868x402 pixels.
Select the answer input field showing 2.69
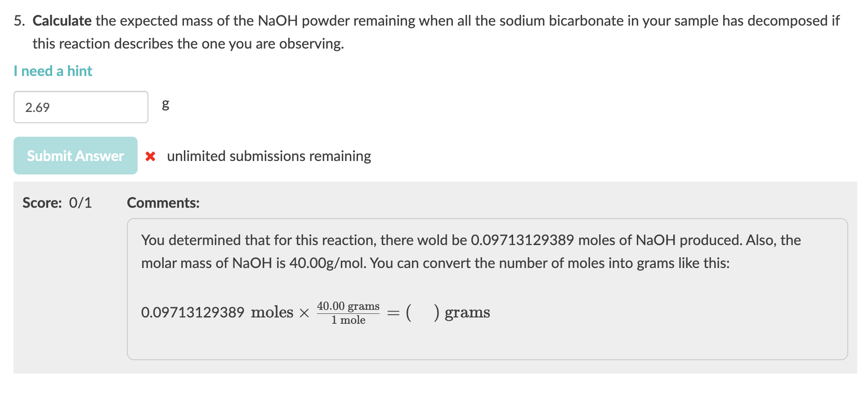pyautogui.click(x=81, y=107)
